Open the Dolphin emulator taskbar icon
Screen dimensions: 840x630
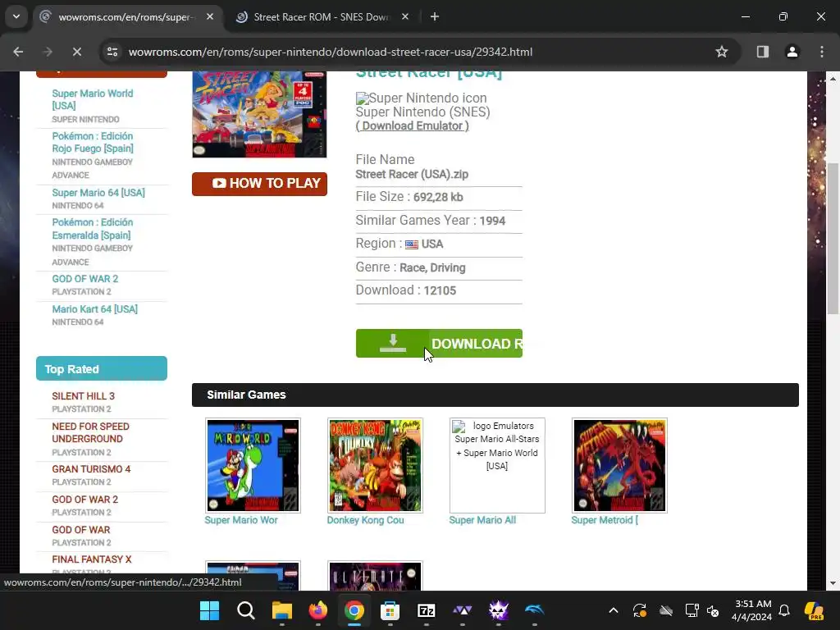535,610
